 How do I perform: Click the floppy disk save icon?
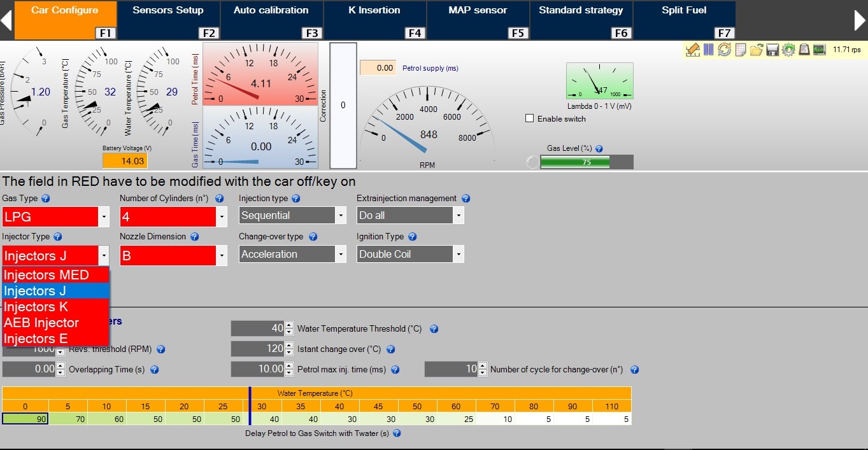[x=772, y=50]
